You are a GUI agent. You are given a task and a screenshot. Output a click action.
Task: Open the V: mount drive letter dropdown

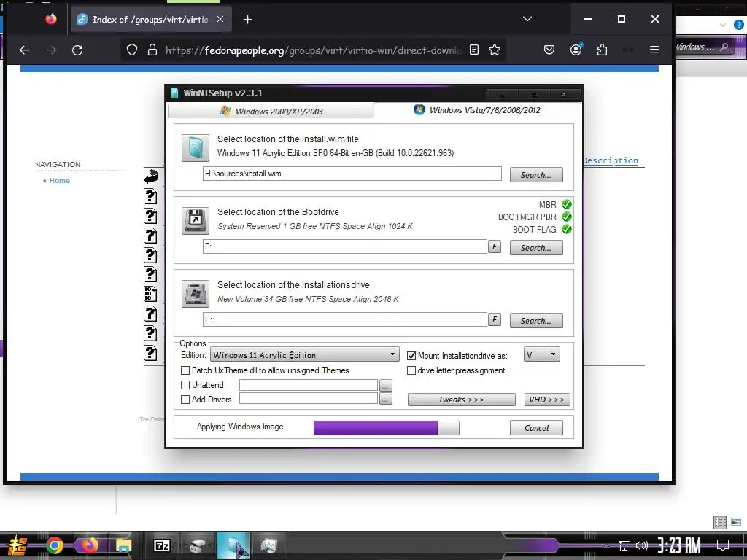[542, 354]
